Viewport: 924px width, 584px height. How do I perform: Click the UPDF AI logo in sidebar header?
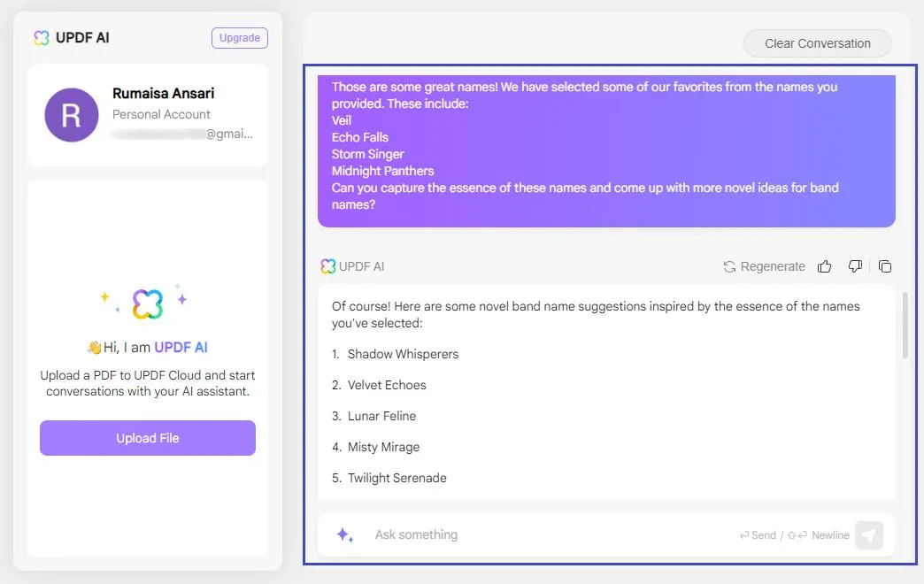pos(42,38)
